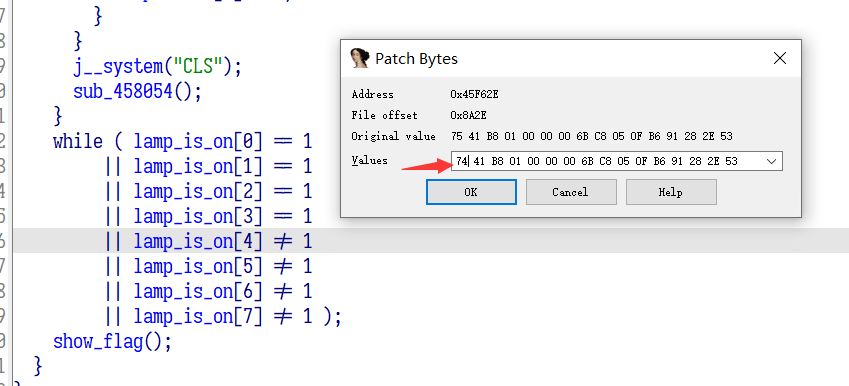Select lamp_is_on[6] condition line
The width and height of the screenshot is (849, 386).
(208, 291)
